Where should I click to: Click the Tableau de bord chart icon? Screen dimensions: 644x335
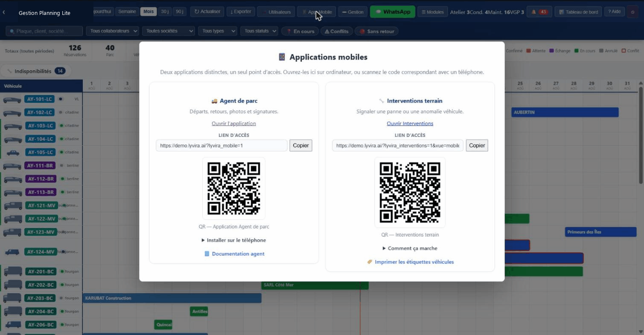coord(562,12)
